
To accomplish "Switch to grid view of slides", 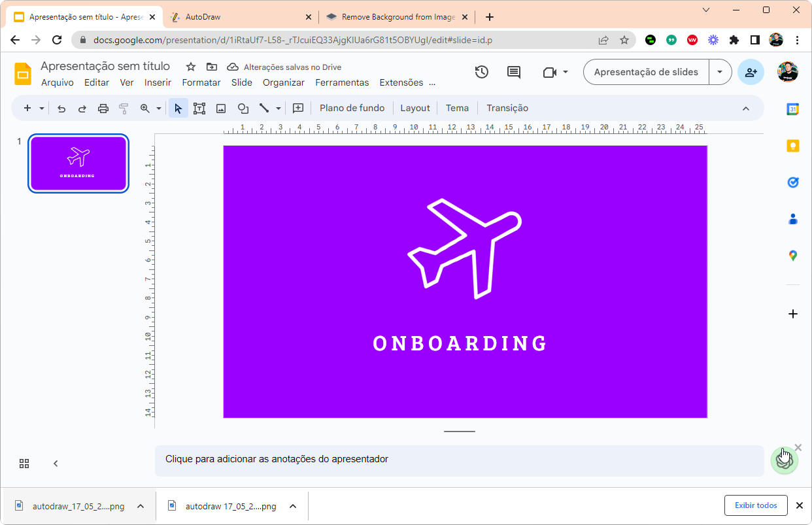I will 24,464.
